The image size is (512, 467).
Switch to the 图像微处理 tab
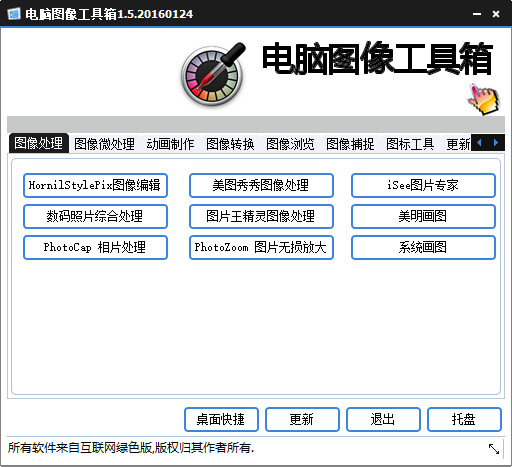point(104,144)
